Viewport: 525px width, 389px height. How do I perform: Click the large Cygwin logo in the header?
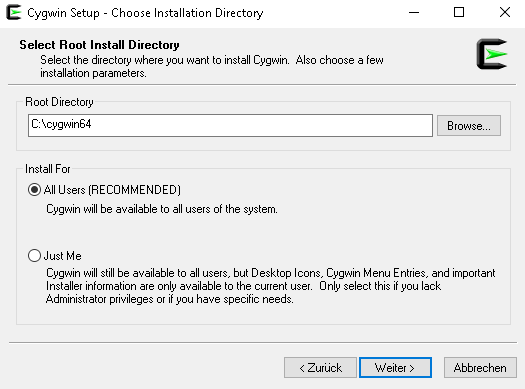pyautogui.click(x=492, y=54)
